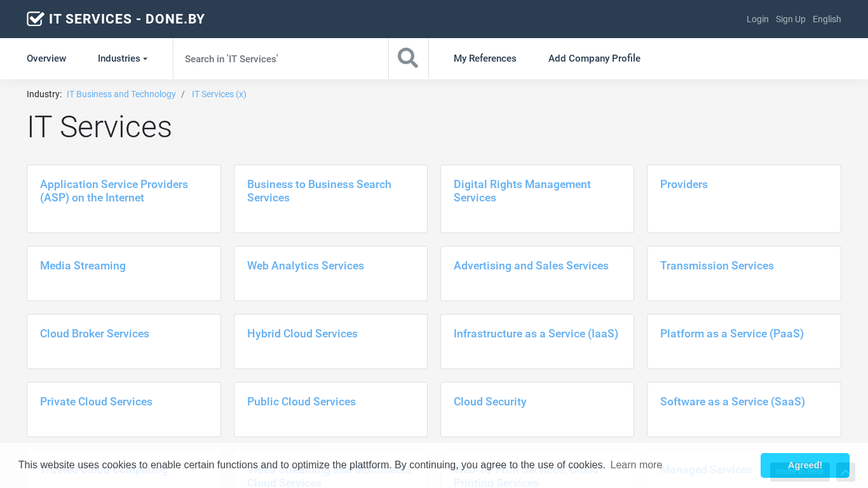Screen dimensions: 868x488
Task: Open Learn more cookie link
Action: [636, 465]
